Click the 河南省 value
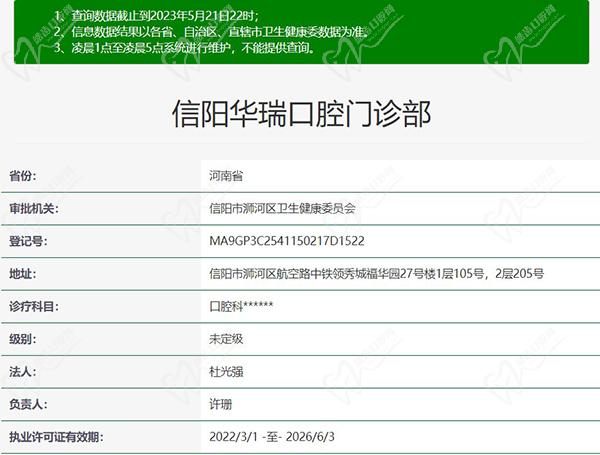This screenshot has width=600, height=455. [x=226, y=176]
